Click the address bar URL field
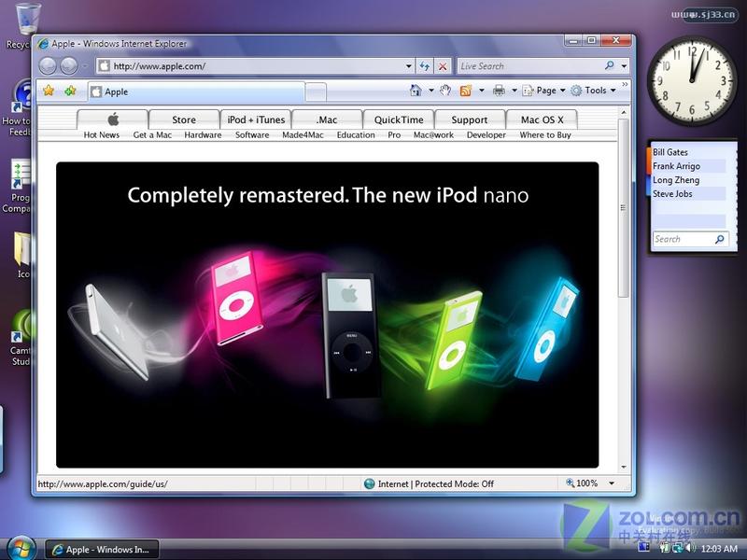The width and height of the screenshot is (747, 560). [x=250, y=66]
